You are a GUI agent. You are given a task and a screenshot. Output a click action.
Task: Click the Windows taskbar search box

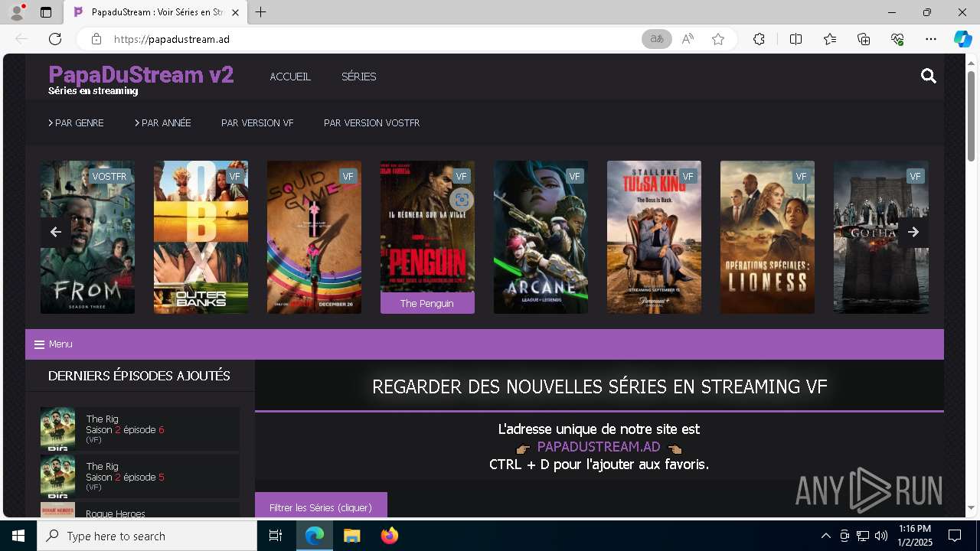[147, 536]
